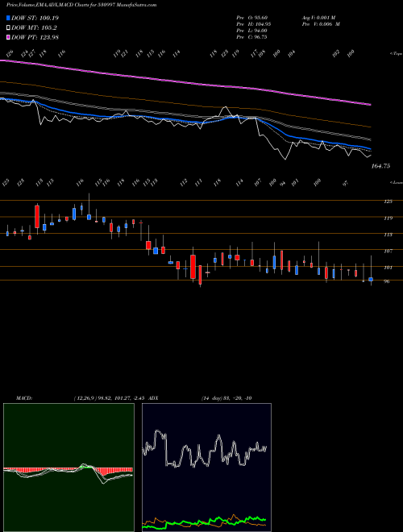Click the blue DOW ST legend swatch

pyautogui.click(x=8, y=18)
